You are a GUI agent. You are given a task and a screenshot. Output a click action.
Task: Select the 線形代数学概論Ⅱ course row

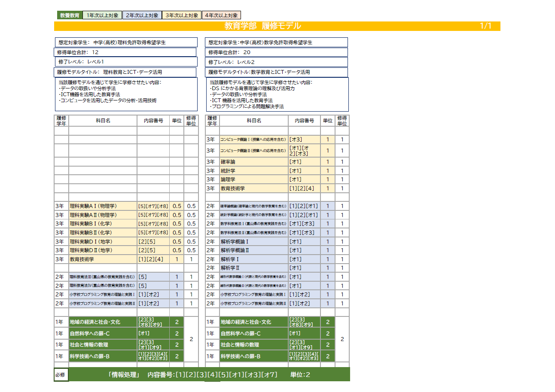click(277, 286)
